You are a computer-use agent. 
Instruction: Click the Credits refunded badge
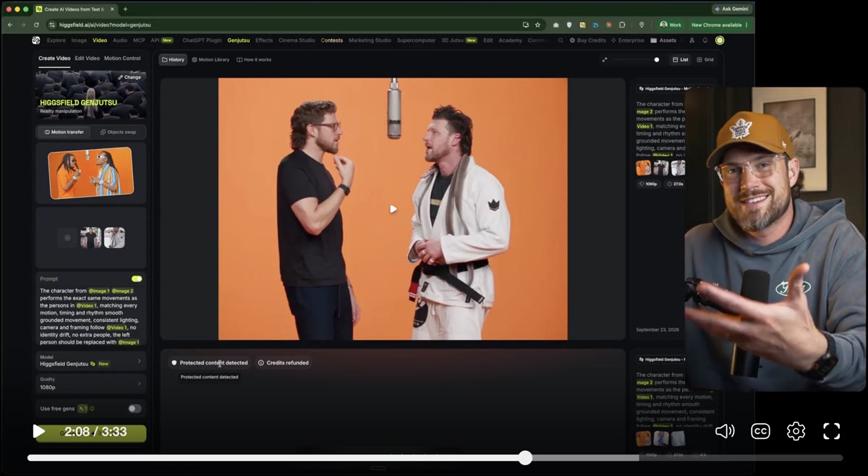(x=283, y=362)
